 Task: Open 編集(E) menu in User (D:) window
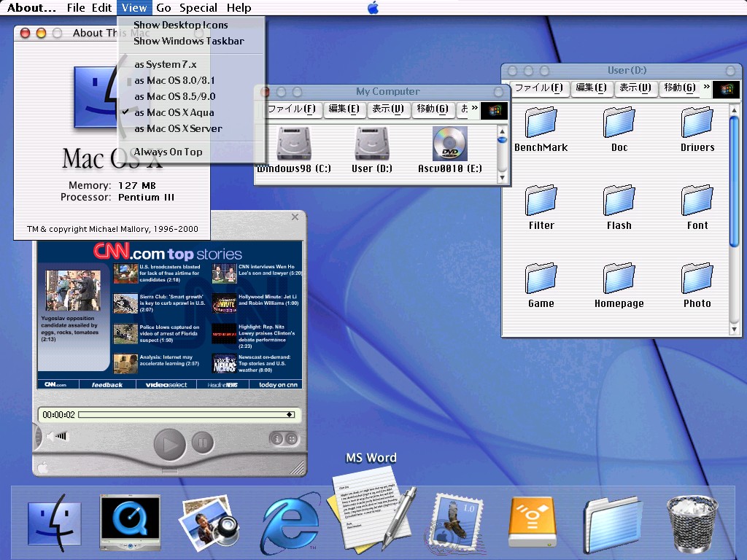click(x=591, y=88)
